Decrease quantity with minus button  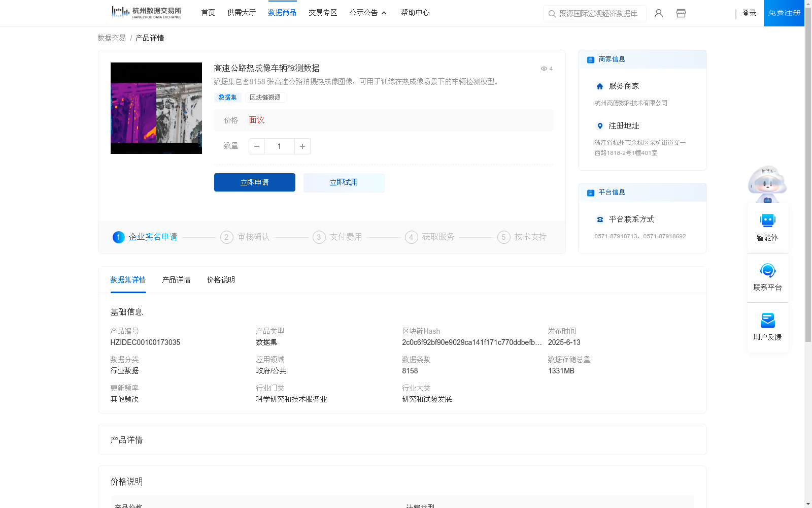pyautogui.click(x=257, y=146)
